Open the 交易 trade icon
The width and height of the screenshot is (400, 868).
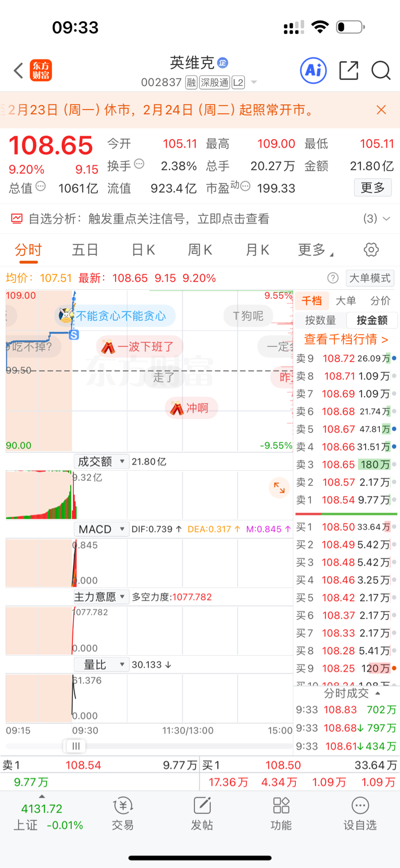click(x=123, y=813)
